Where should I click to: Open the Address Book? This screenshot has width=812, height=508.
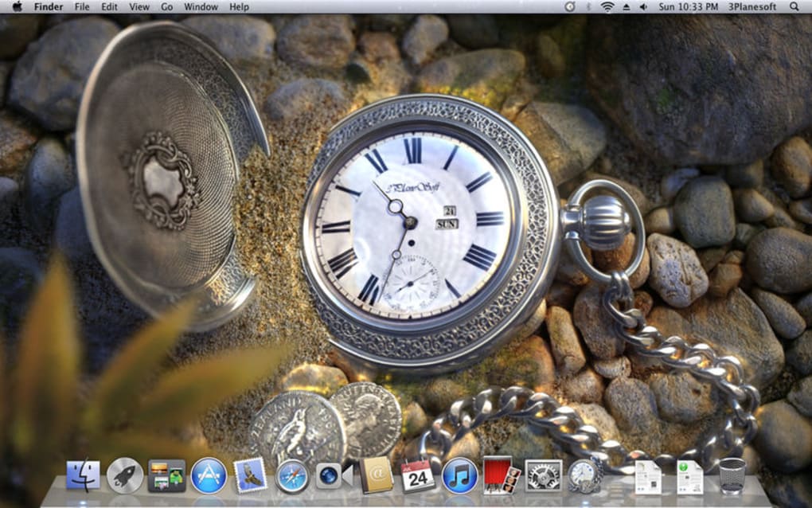pyautogui.click(x=377, y=478)
